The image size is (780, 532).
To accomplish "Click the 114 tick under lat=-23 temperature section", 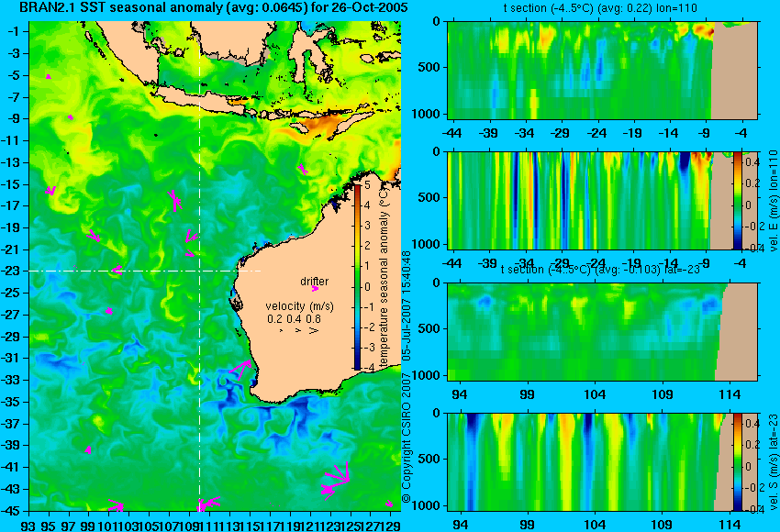I will pos(730,394).
